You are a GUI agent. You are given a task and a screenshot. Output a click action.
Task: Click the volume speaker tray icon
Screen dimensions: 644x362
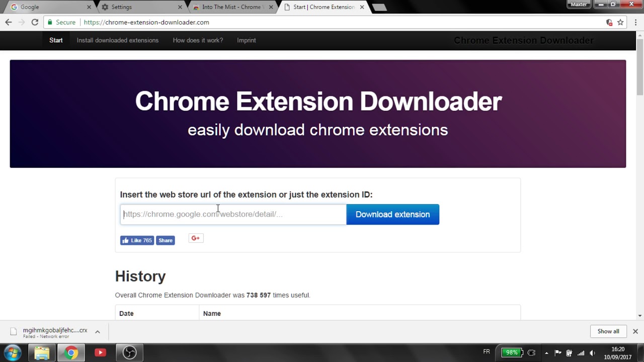click(593, 353)
